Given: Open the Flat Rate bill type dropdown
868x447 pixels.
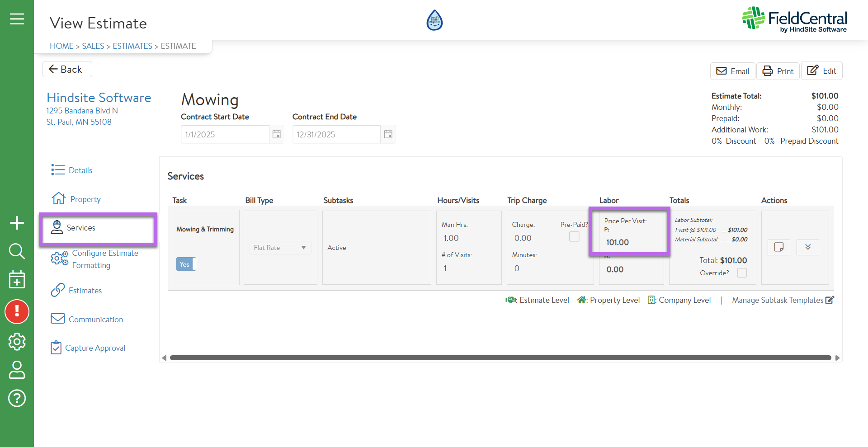Looking at the screenshot, I should click(x=280, y=248).
